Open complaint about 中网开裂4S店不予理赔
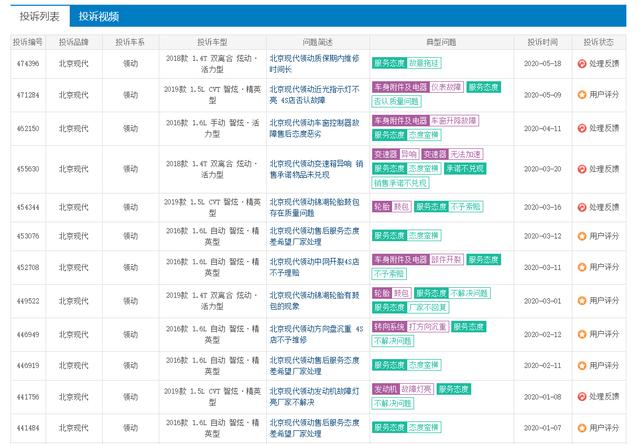The width and height of the screenshot is (640, 444). point(314,267)
